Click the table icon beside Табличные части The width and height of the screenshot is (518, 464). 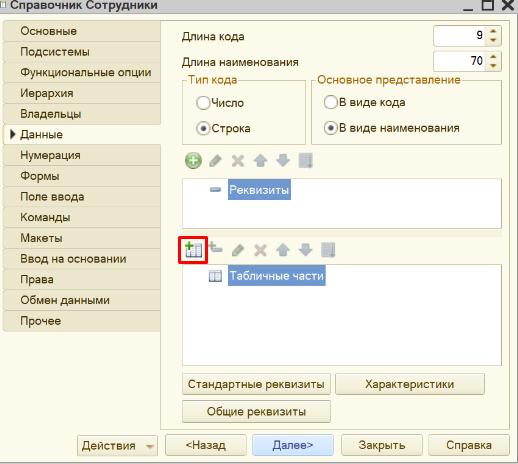pos(215,276)
